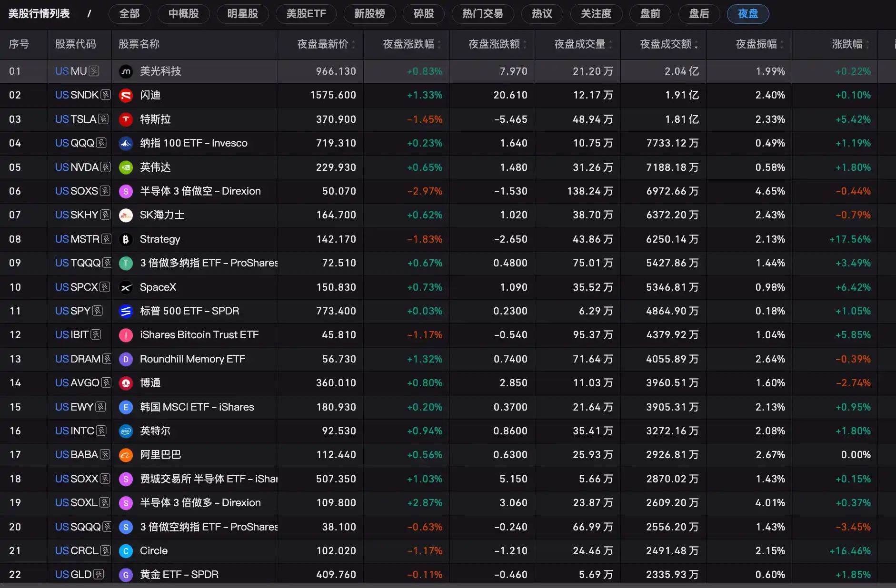
Task: Click SOXS night volume 138.24 万
Action: (x=590, y=191)
